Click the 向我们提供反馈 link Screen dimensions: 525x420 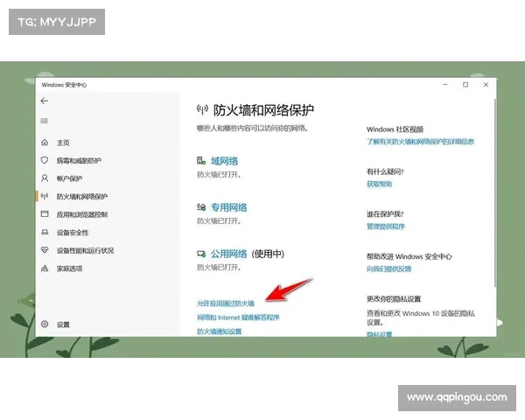[389, 269]
